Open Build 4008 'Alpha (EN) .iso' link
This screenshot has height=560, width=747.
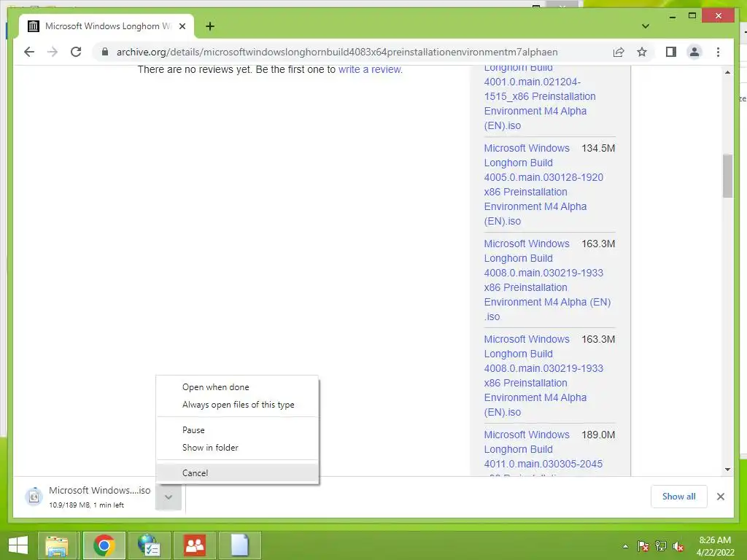pyautogui.click(x=547, y=280)
